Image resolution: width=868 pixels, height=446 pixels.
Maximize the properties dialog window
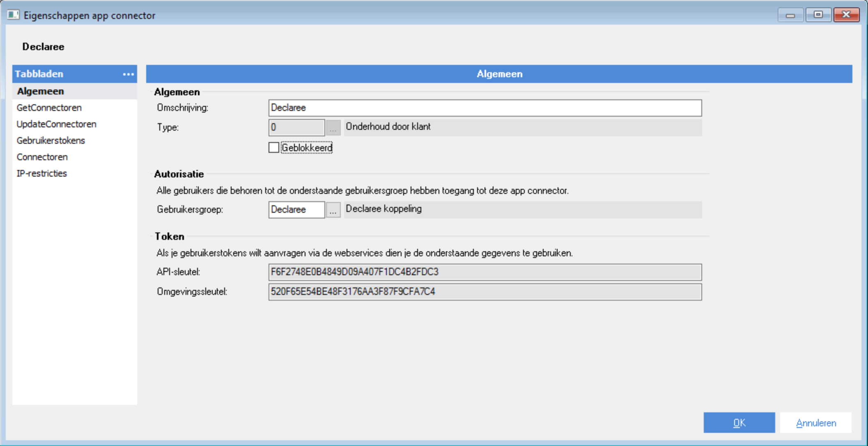tap(818, 15)
